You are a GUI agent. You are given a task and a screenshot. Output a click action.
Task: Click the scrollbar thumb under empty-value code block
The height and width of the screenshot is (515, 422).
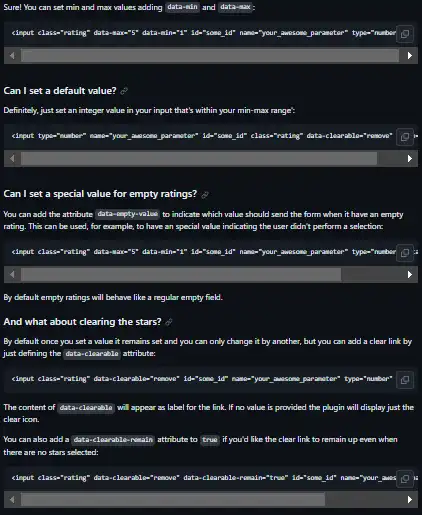point(181,275)
